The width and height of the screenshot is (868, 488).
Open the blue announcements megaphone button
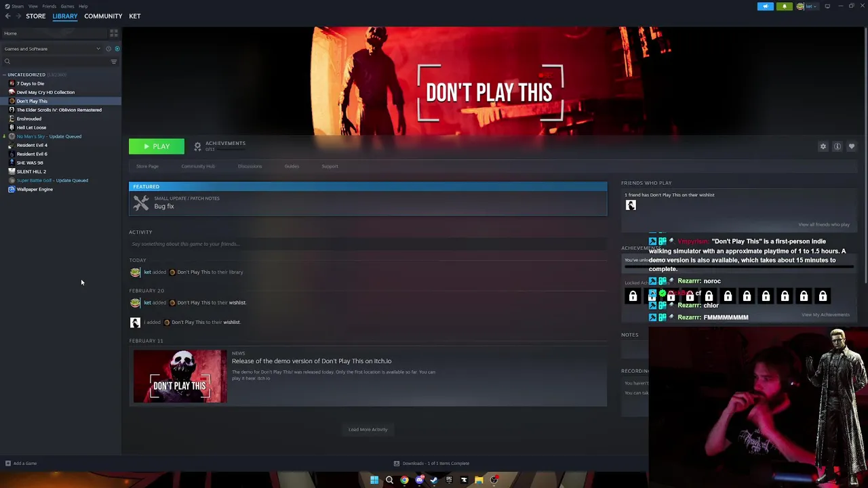[765, 6]
